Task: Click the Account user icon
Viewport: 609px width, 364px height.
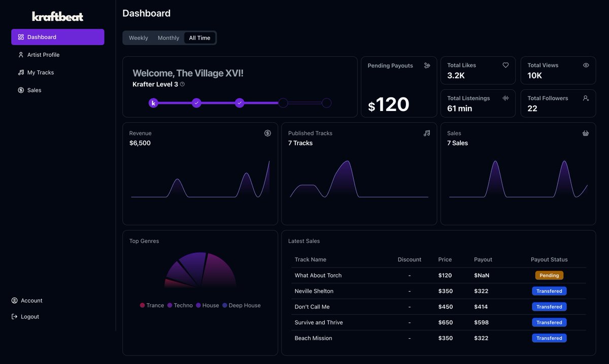Action: [x=14, y=301]
